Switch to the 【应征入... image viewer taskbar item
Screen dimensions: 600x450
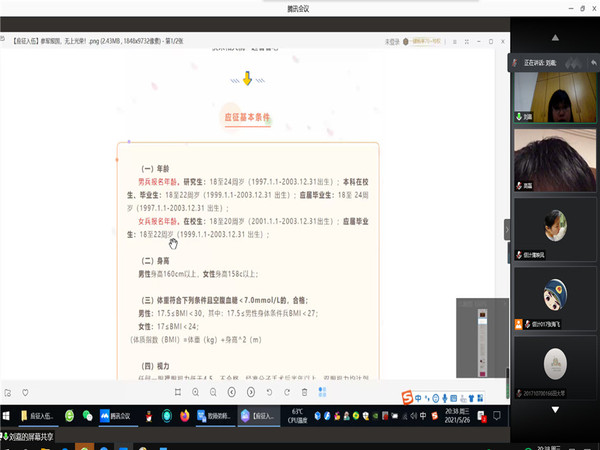tap(258, 416)
